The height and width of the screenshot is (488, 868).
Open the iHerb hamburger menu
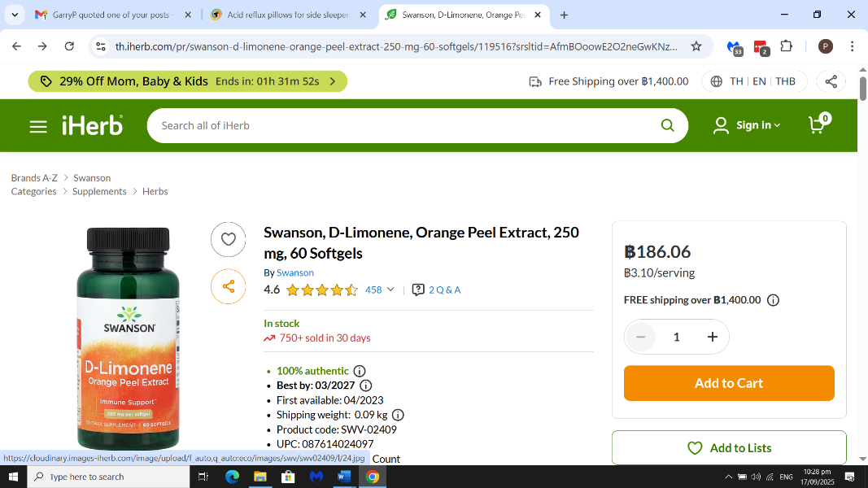38,126
